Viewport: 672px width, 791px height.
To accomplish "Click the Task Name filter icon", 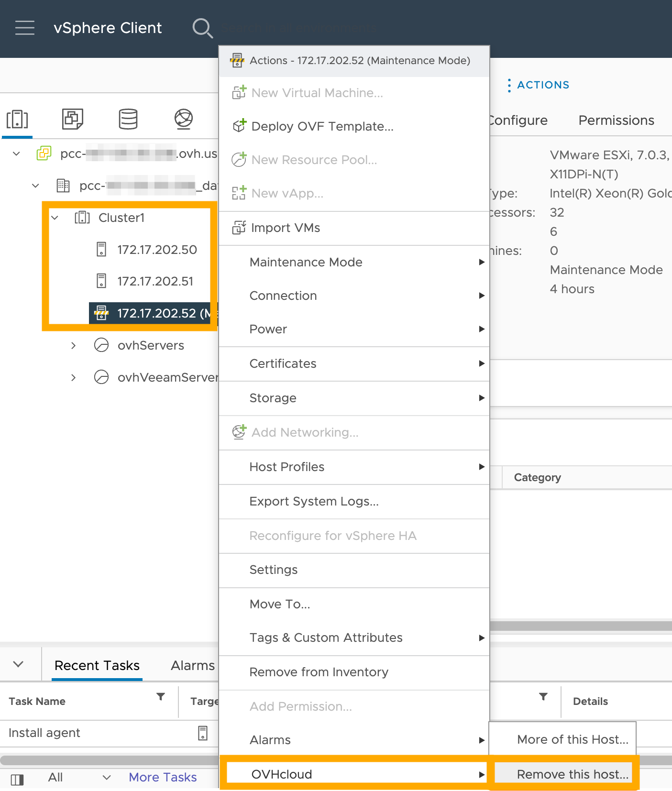I will (x=161, y=697).
